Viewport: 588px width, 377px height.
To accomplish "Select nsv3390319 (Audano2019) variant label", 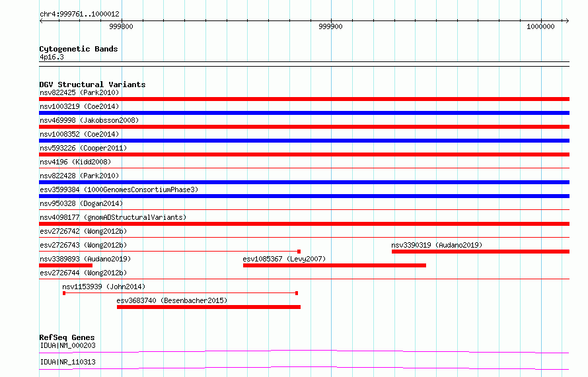I will click(437, 245).
